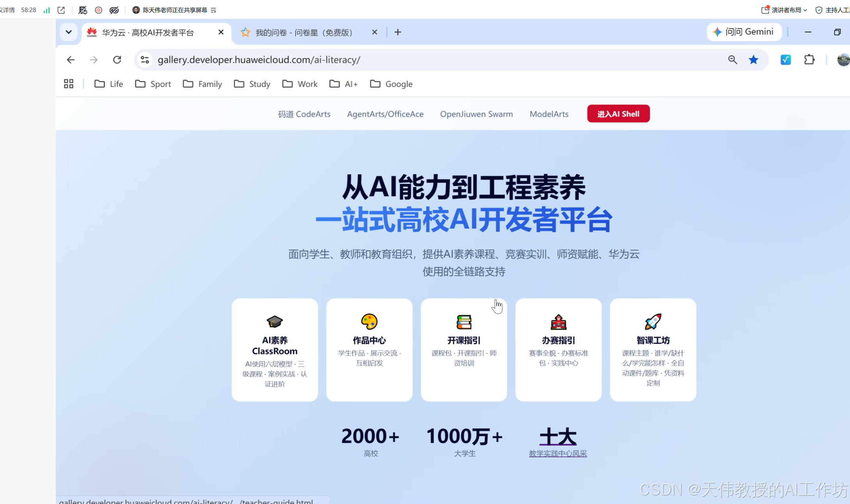Open the 智课工坊 card title
Viewport: 850px width, 504px height.
(x=653, y=341)
